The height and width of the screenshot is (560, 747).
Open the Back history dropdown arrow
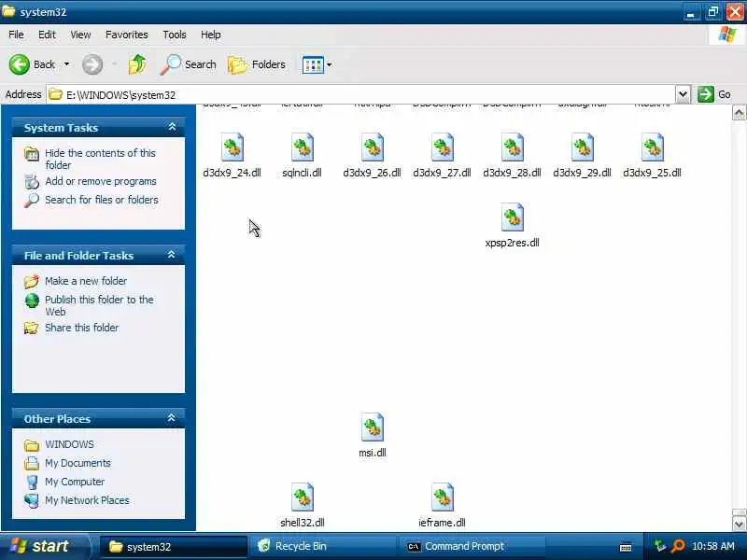66,64
